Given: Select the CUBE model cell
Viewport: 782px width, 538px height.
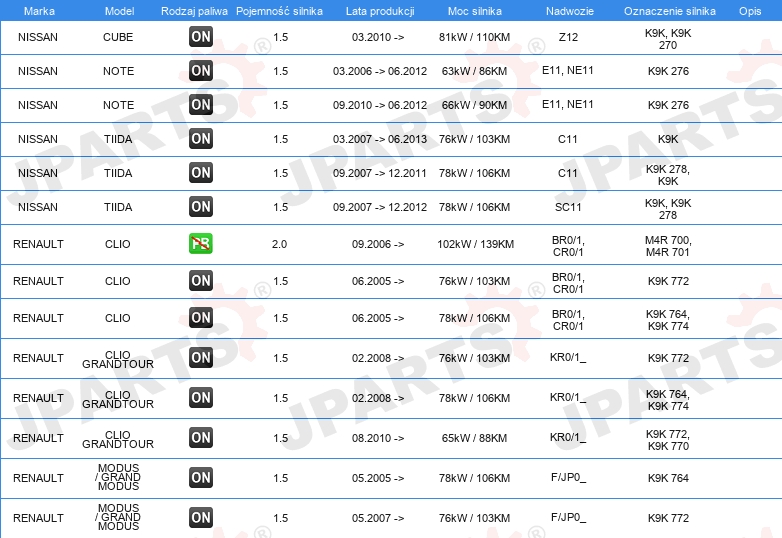Looking at the screenshot, I should tap(118, 37).
